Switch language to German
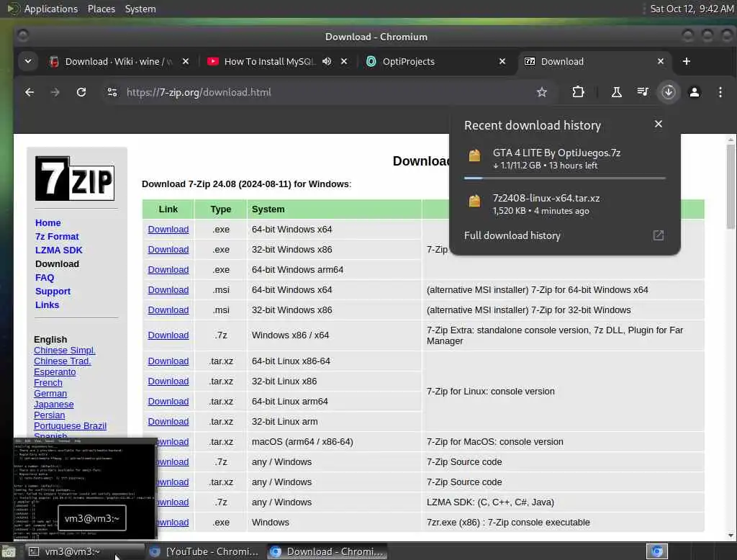737x560 pixels. tap(50, 394)
